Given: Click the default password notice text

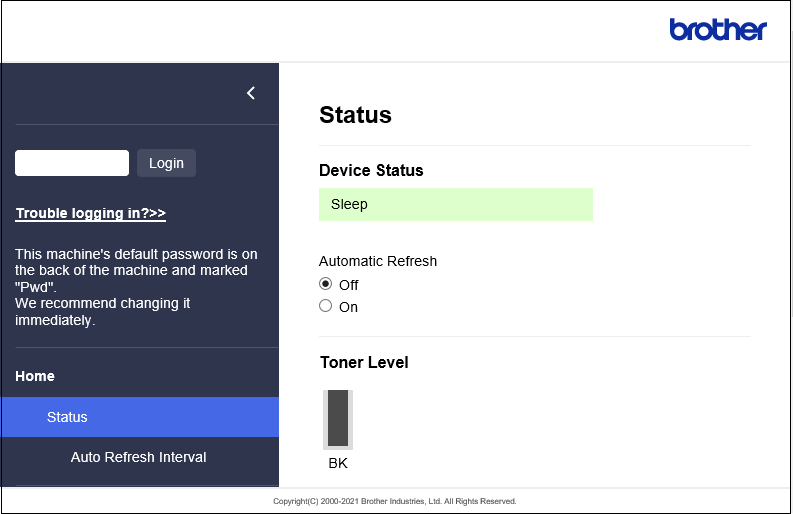Looking at the screenshot, I should tap(136, 262).
